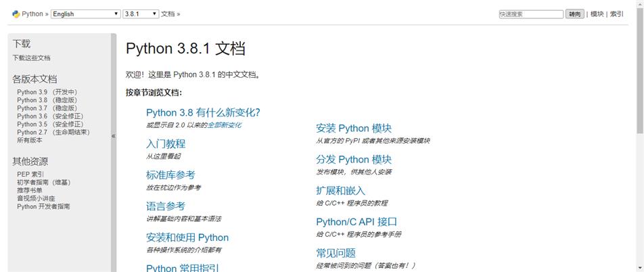Click the 其他资源 sidebar heading
644x272 pixels.
pos(30,162)
